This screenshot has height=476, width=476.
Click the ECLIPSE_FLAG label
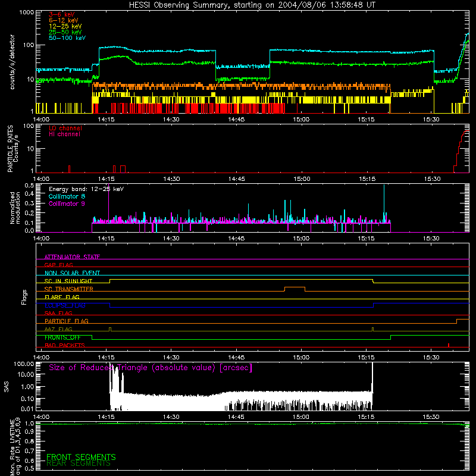pyautogui.click(x=65, y=305)
